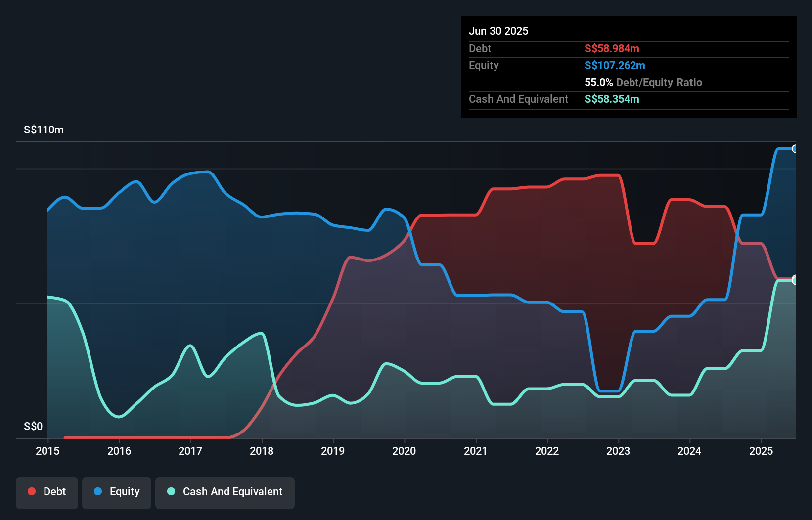
Task: Click the blue Equity legend dot
Action: (x=98, y=491)
